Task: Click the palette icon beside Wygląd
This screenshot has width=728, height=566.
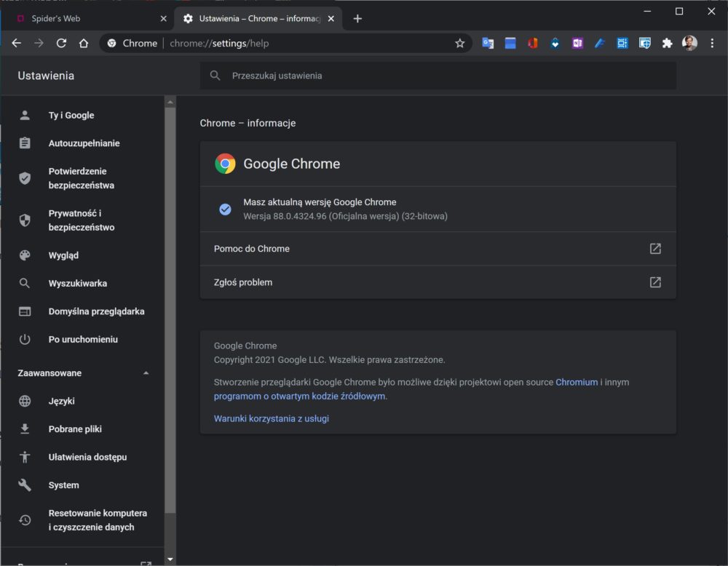Action: 25,255
